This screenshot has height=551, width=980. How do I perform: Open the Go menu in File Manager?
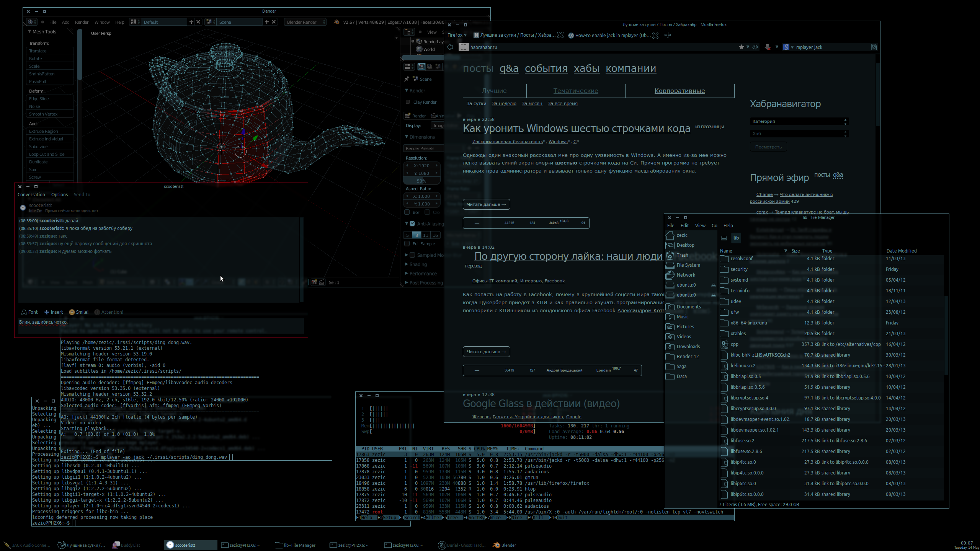714,226
